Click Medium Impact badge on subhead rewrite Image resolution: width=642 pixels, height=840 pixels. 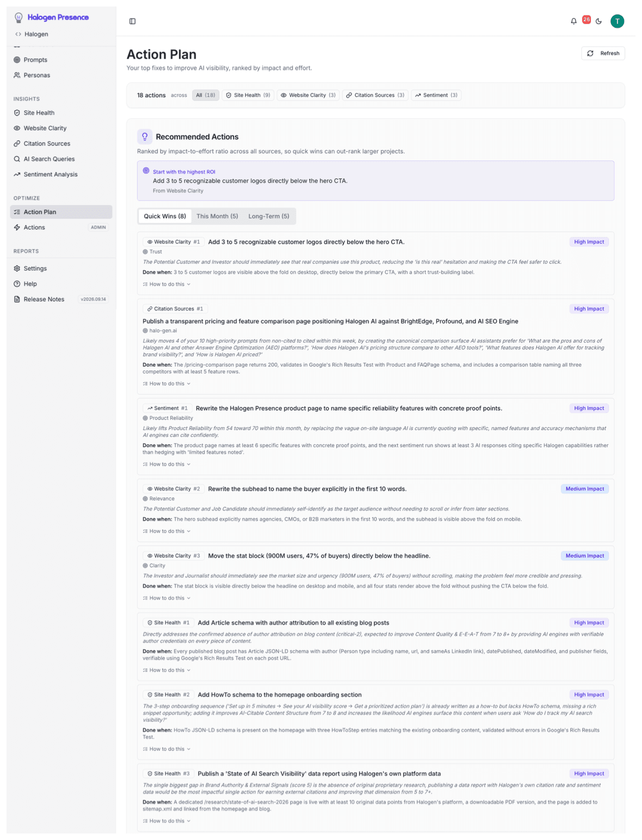(x=584, y=489)
